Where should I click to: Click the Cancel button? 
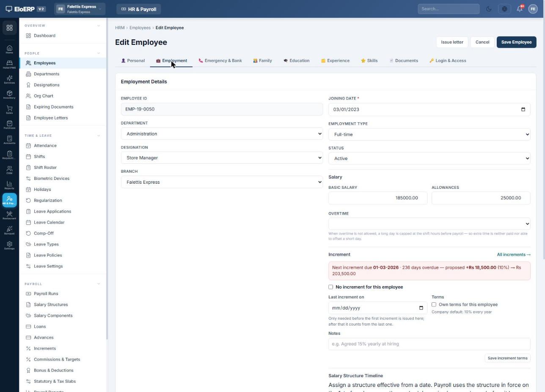[x=482, y=42]
